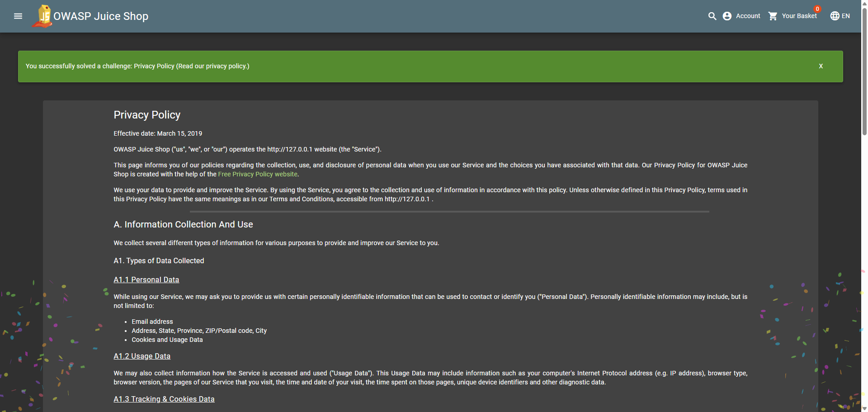Dismiss the challenge solved notification
The width and height of the screenshot is (868, 412).
[821, 66]
